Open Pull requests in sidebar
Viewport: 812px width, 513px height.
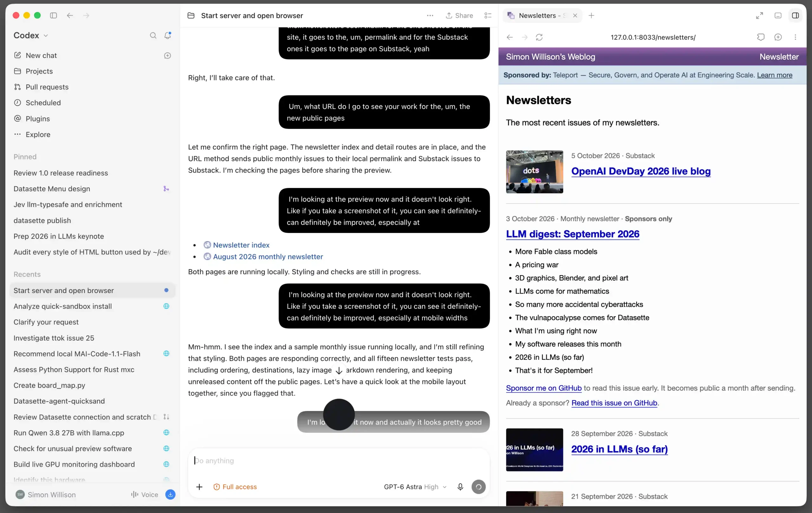click(47, 87)
